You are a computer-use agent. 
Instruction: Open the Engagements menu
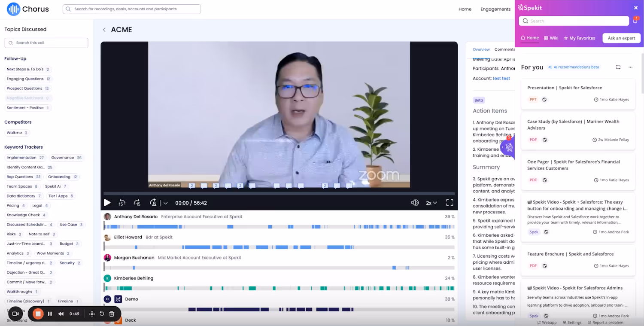pyautogui.click(x=495, y=9)
